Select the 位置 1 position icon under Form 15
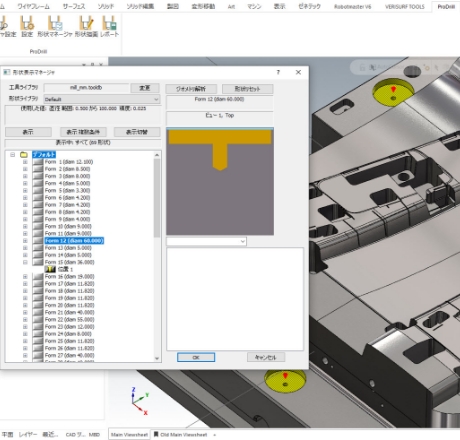Image resolution: width=460 pixels, height=440 pixels. (50, 269)
